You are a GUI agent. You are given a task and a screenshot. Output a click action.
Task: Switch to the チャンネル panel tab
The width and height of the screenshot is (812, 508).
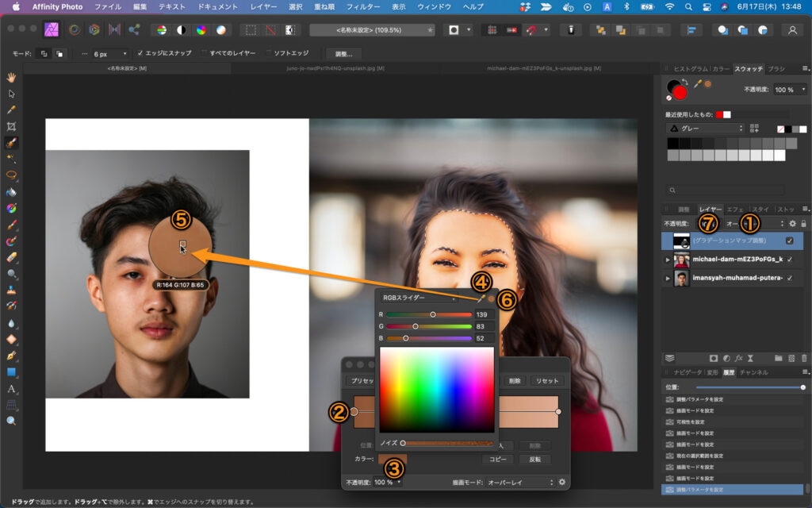[753, 372]
